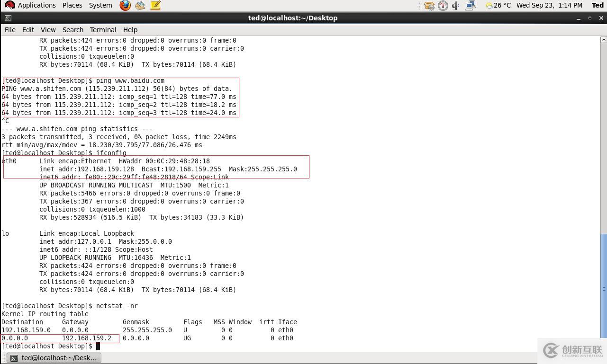Open the Edit menu in terminal
The height and width of the screenshot is (364, 607).
(x=28, y=29)
